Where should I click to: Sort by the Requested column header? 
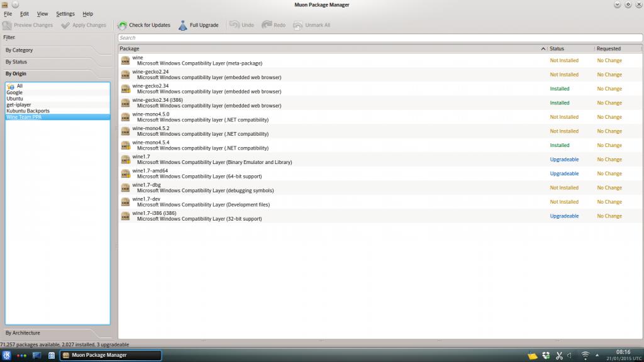tap(618, 48)
